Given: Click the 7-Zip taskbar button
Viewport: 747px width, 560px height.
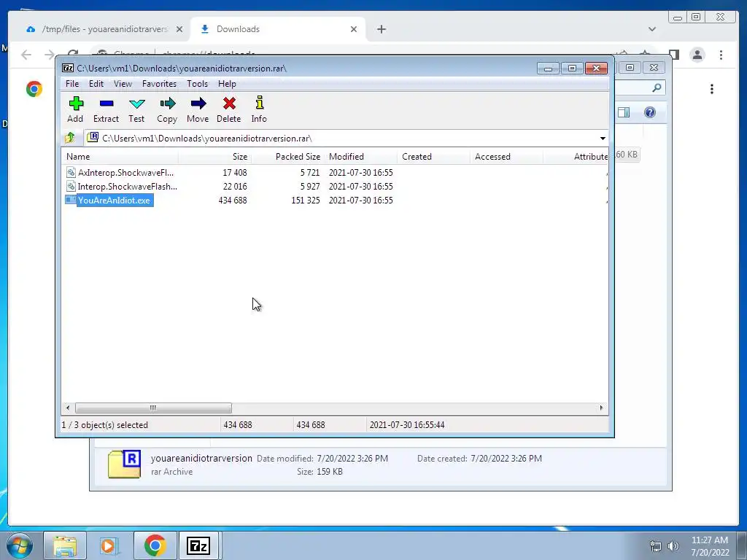Looking at the screenshot, I should point(198,545).
